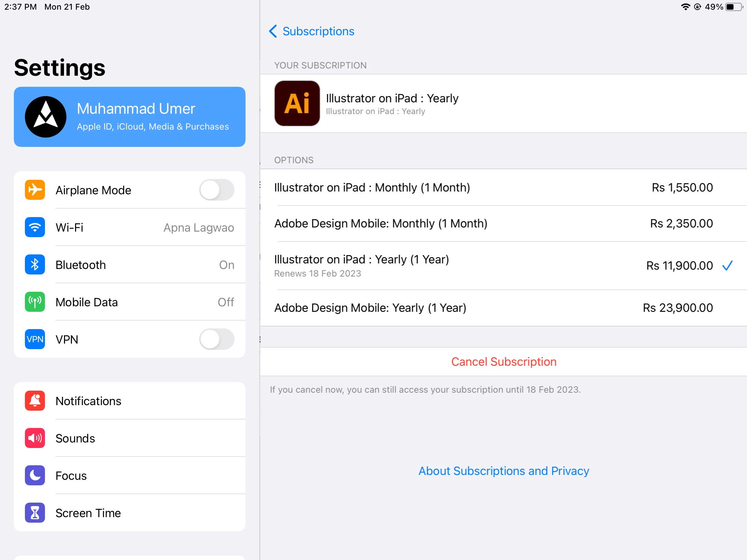Tap the Screen Time hourglass icon
Screen dimensions: 747x560
35,513
